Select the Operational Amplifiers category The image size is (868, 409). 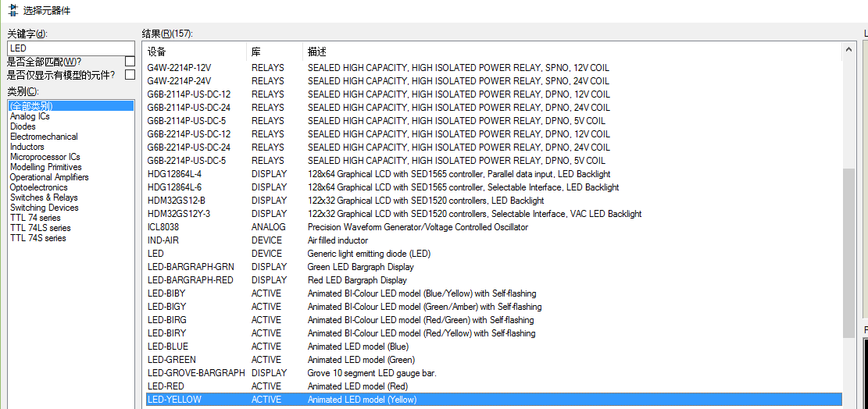[71, 177]
